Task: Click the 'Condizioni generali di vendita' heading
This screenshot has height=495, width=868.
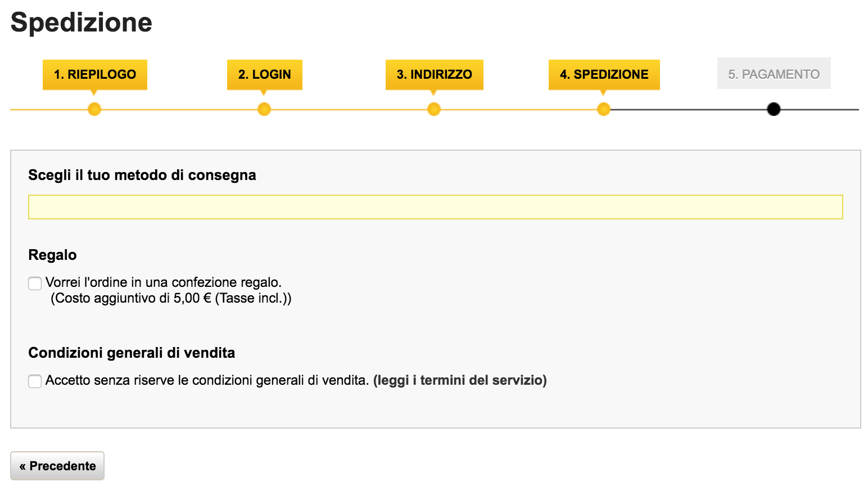Action: tap(132, 353)
